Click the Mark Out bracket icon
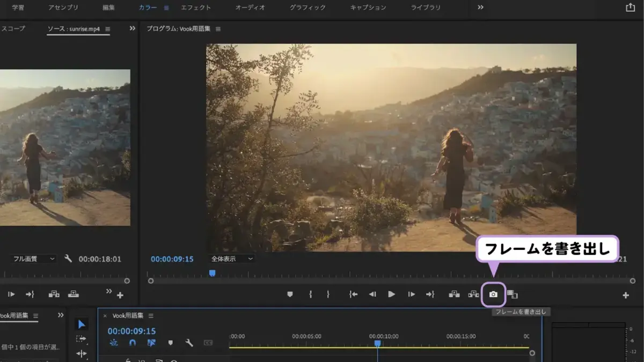Image resolution: width=644 pixels, height=362 pixels. (328, 294)
